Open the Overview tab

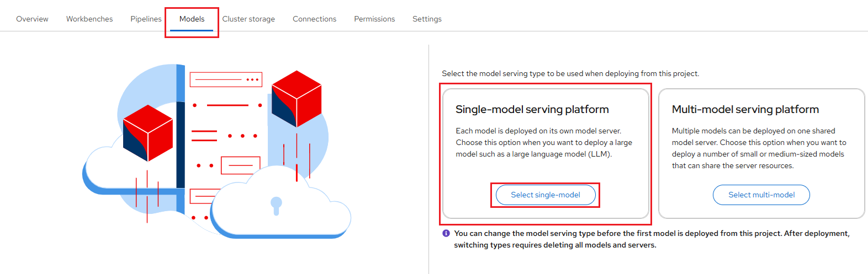[x=32, y=19]
